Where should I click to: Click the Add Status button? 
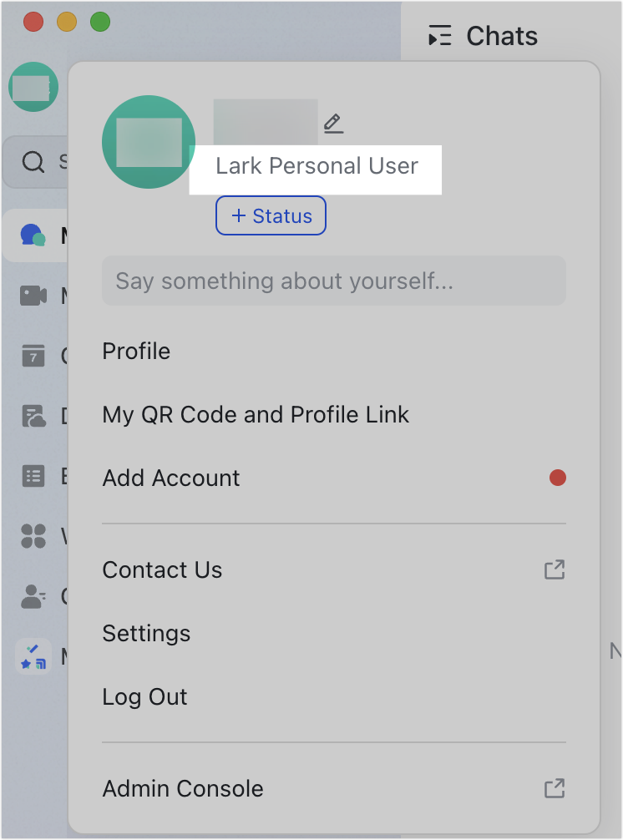271,216
